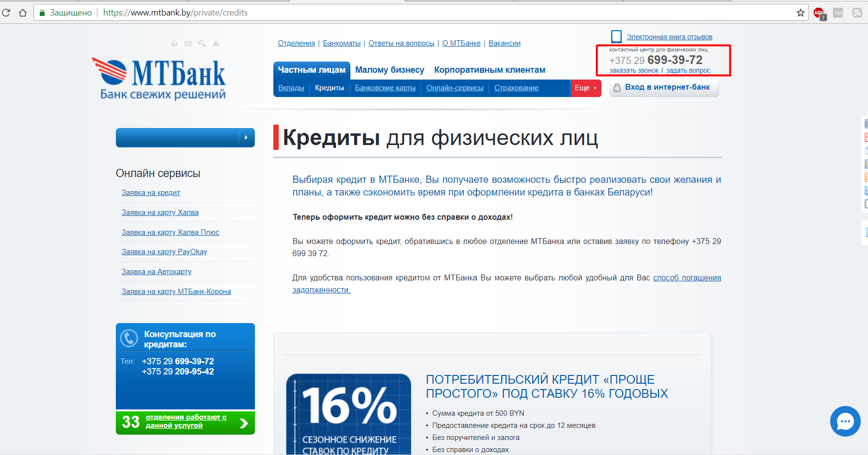Open the sitemap icon above the logo
This screenshot has height=455, width=868.
(216, 44)
